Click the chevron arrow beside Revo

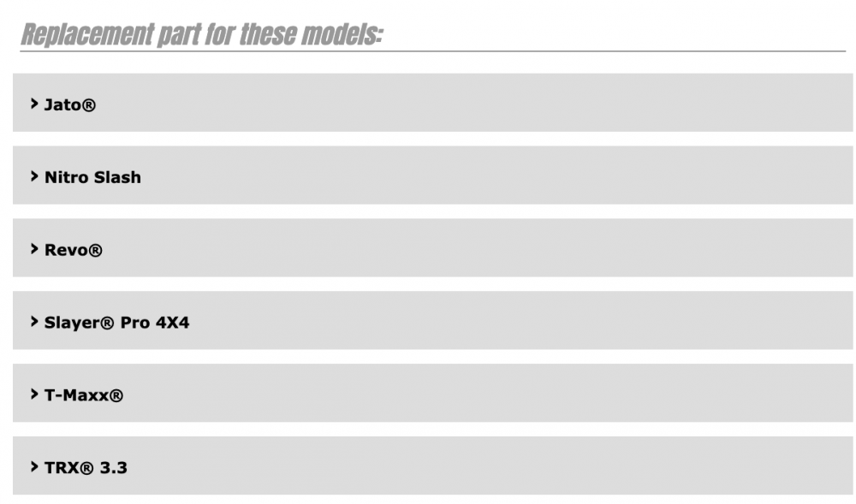pyautogui.click(x=34, y=249)
